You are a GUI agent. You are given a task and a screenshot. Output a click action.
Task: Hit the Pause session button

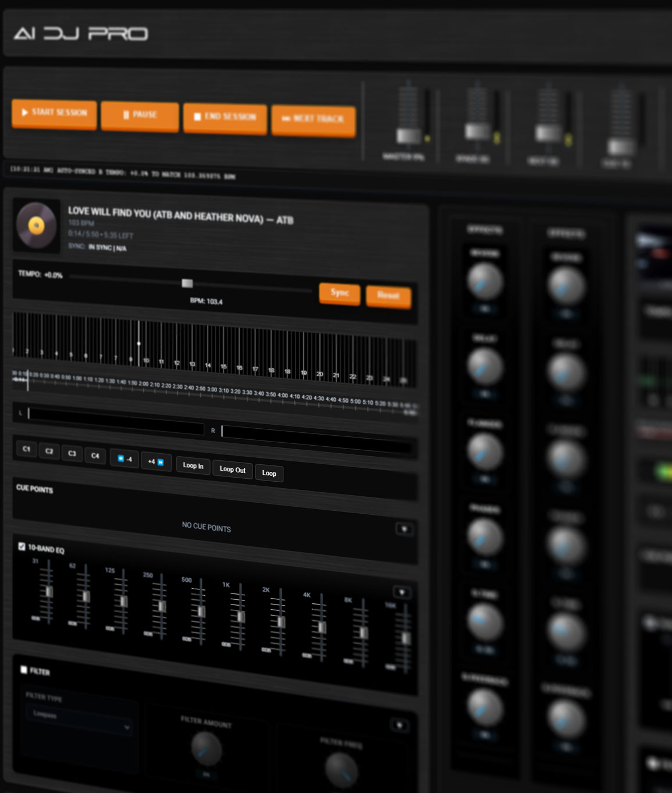click(x=140, y=115)
